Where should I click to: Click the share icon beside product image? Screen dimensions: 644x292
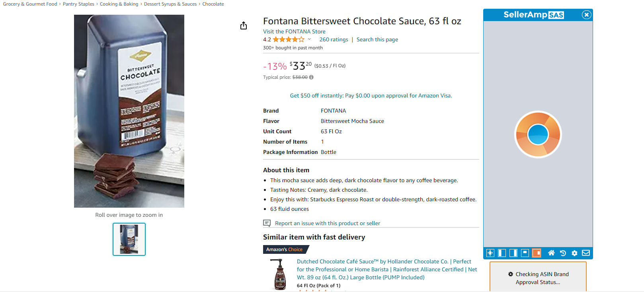(244, 26)
